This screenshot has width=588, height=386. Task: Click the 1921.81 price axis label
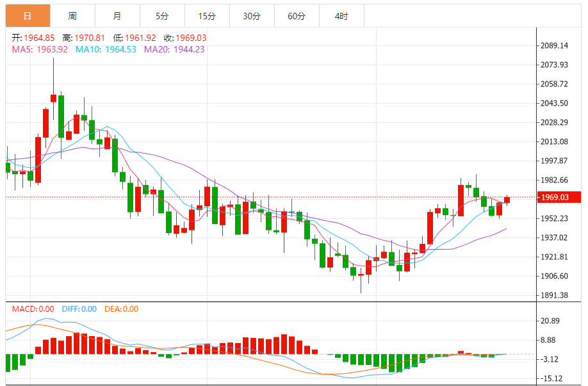coord(554,257)
